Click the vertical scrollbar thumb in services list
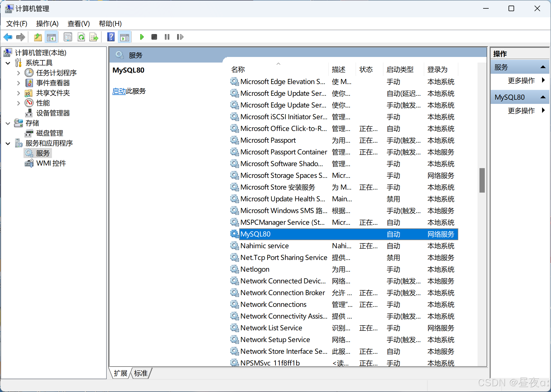Viewport: 551px width, 392px height. (482, 180)
